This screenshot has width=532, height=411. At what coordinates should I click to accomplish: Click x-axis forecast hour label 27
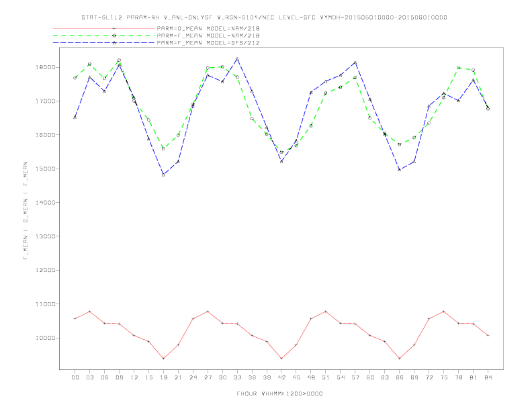tap(208, 377)
